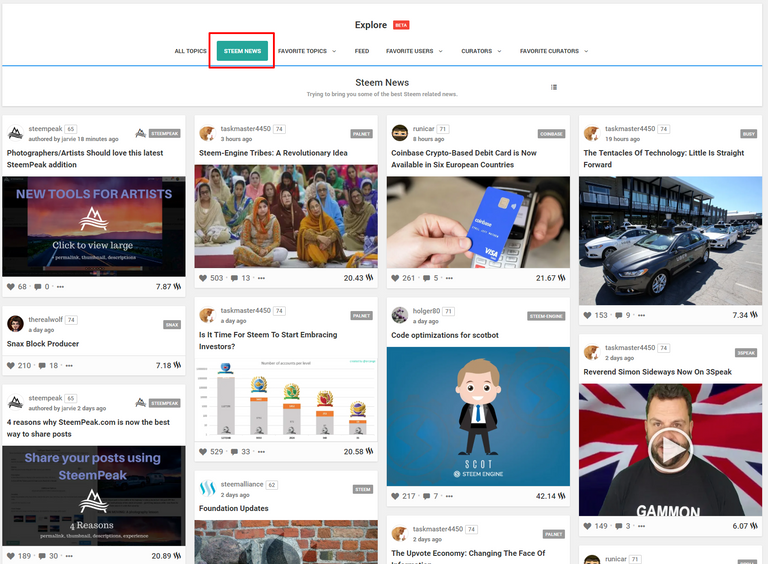View payout 20.43 on Steem-Engine Tribes post
The height and width of the screenshot is (564, 768).
tap(359, 278)
